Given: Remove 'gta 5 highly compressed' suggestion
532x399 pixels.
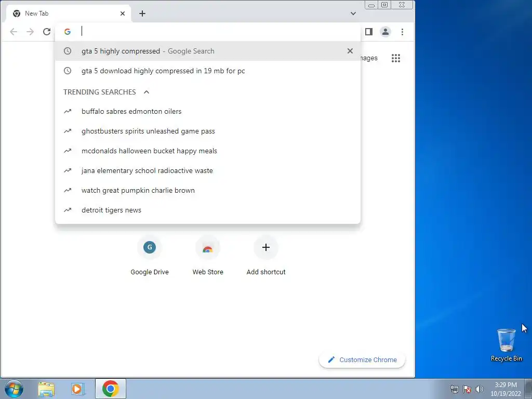Looking at the screenshot, I should click(350, 51).
